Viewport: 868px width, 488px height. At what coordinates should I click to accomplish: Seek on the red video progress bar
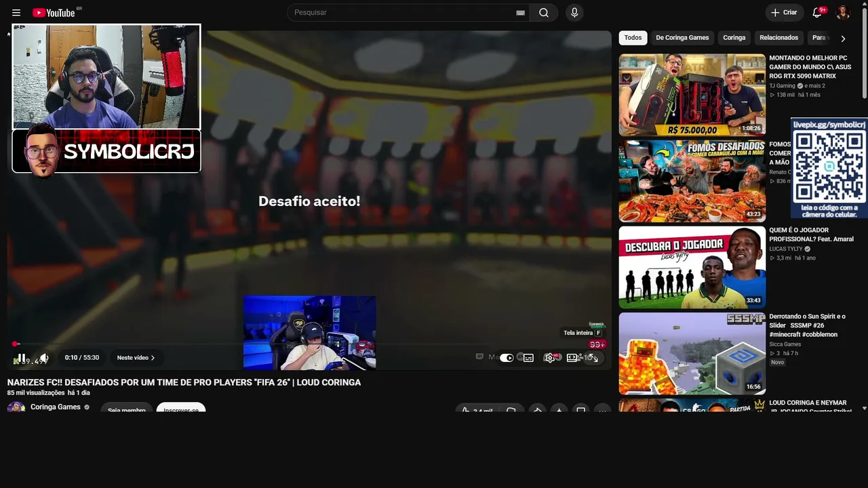pos(309,344)
